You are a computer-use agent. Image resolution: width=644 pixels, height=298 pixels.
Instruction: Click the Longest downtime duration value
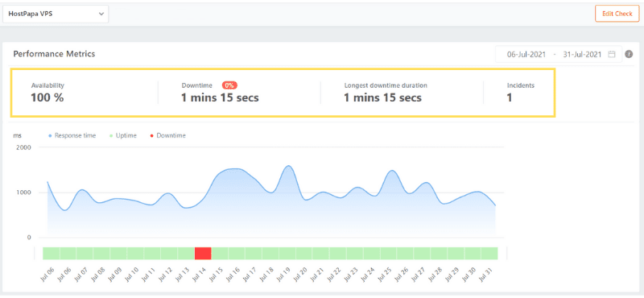[383, 97]
